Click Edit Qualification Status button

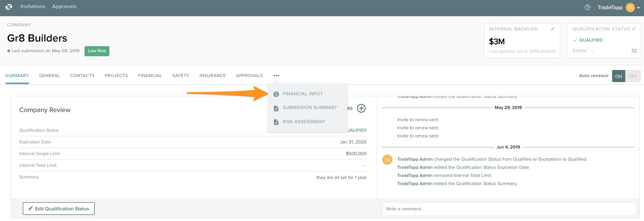(x=59, y=208)
